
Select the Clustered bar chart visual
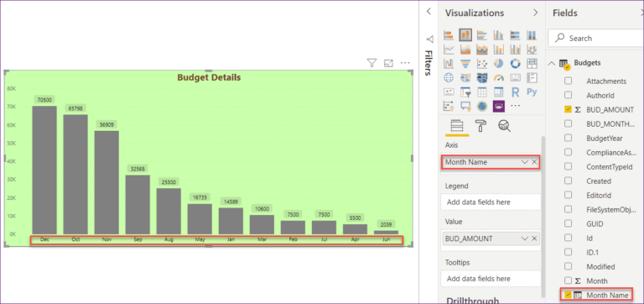[x=482, y=35]
